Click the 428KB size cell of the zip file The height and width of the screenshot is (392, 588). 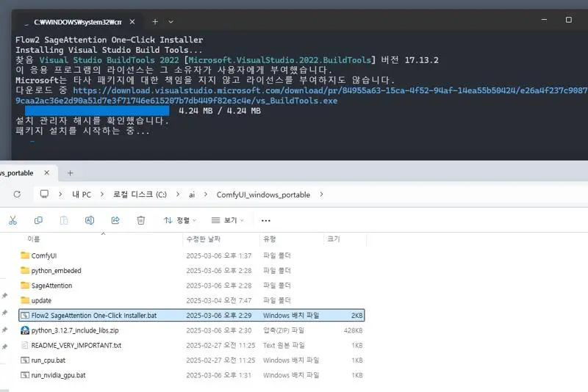[x=354, y=330]
